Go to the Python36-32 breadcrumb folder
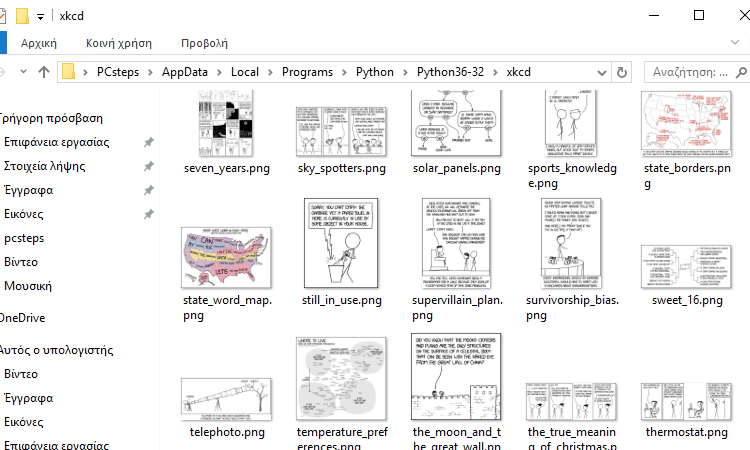This screenshot has height=450, width=750. pyautogui.click(x=450, y=72)
